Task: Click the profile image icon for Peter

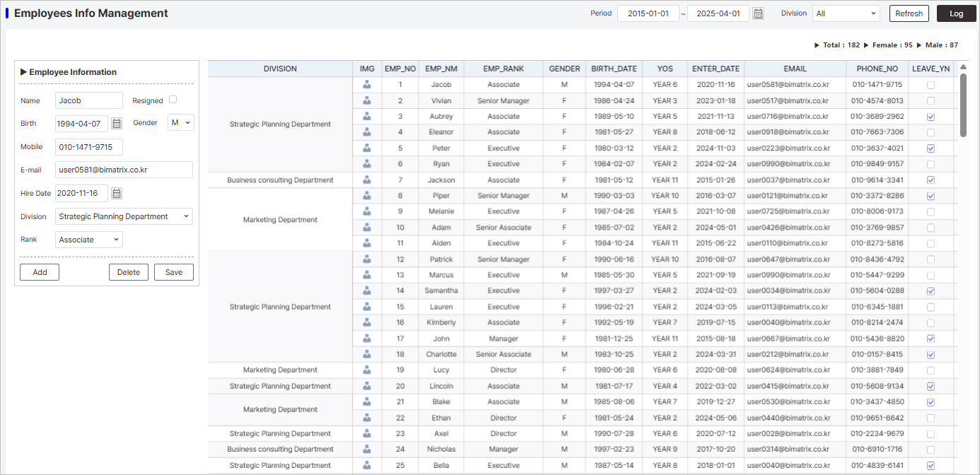Action: pyautogui.click(x=367, y=148)
